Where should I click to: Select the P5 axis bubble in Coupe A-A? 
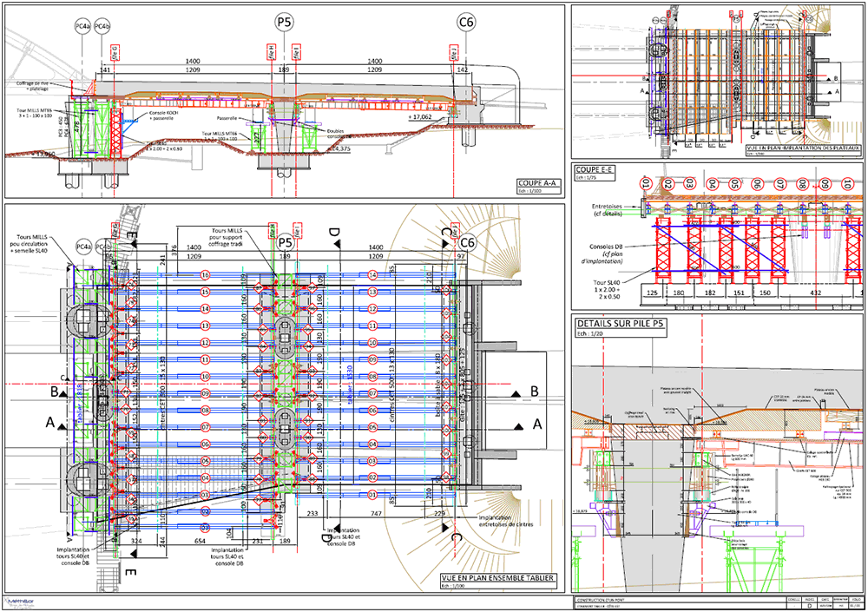pyautogui.click(x=285, y=23)
